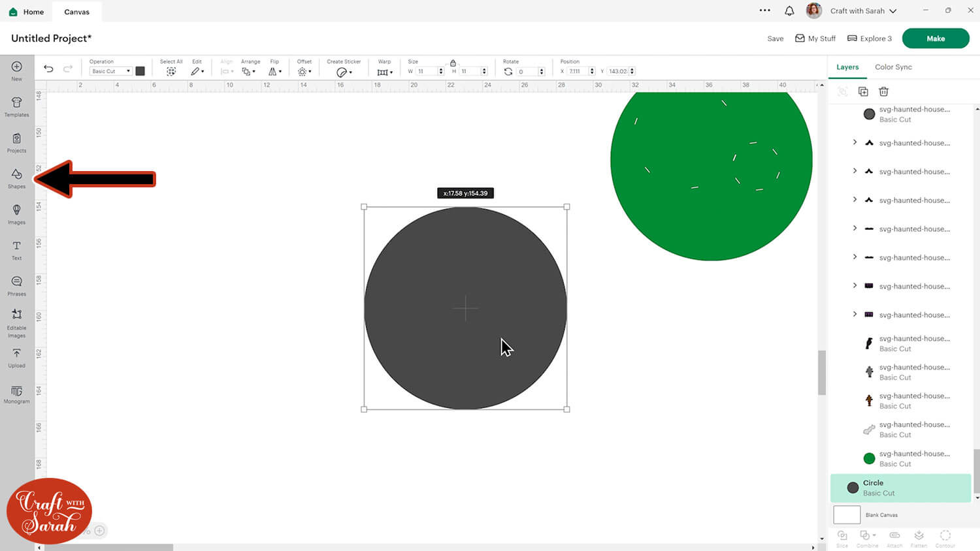
Task: Click the Rotate angle input field
Action: click(x=527, y=72)
